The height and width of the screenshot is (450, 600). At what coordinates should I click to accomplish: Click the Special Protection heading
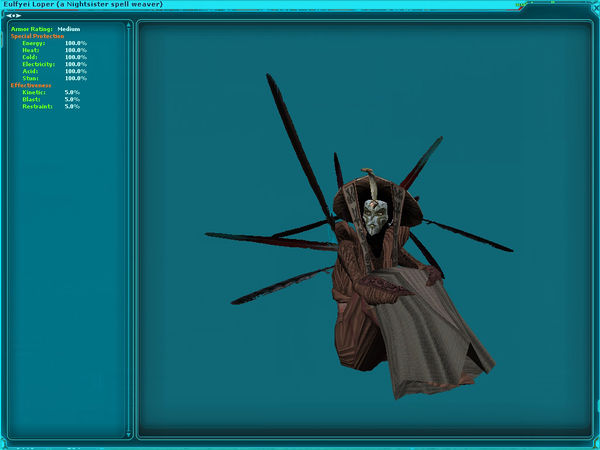[x=37, y=36]
